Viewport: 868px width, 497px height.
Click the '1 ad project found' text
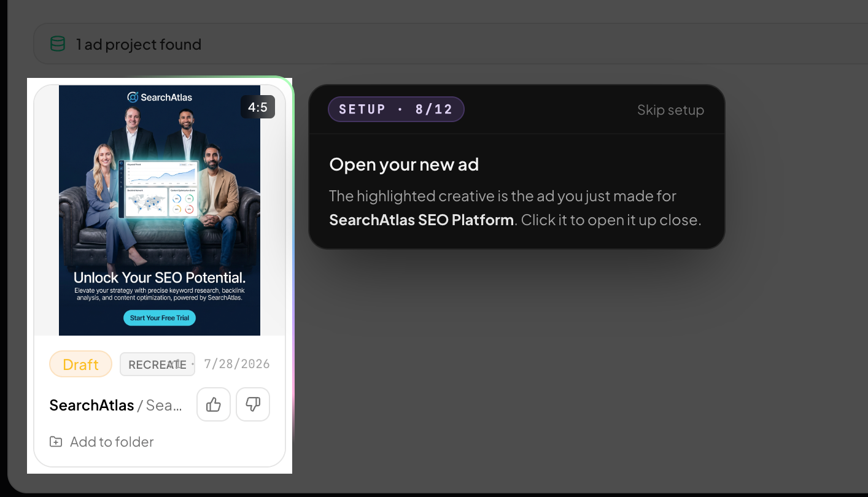tap(139, 44)
